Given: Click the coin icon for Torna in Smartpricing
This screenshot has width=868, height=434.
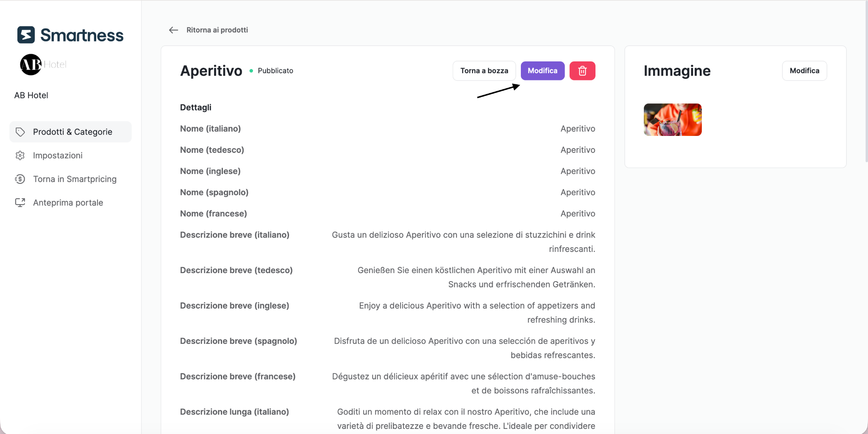Looking at the screenshot, I should (20, 179).
